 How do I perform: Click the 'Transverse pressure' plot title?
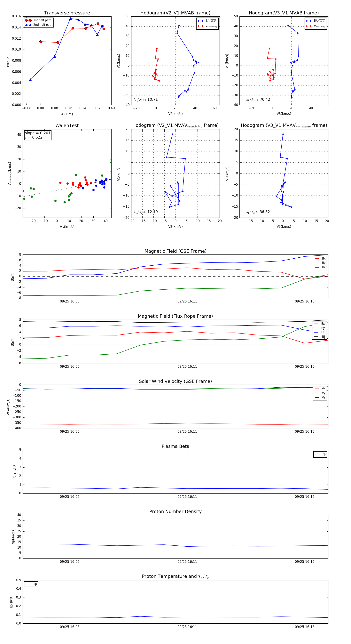[x=67, y=13]
